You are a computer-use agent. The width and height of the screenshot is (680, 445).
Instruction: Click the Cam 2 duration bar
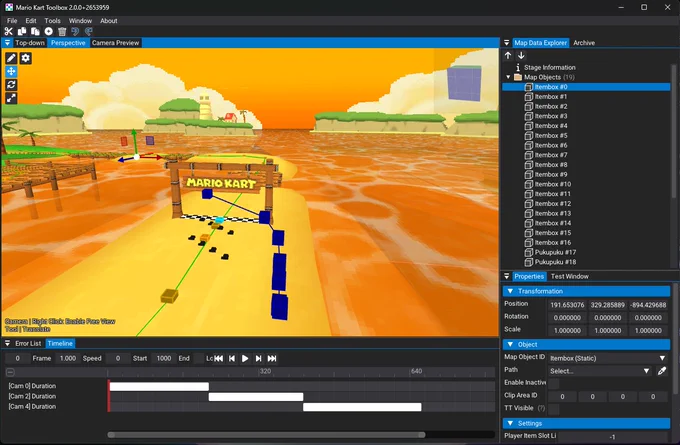[x=256, y=396]
